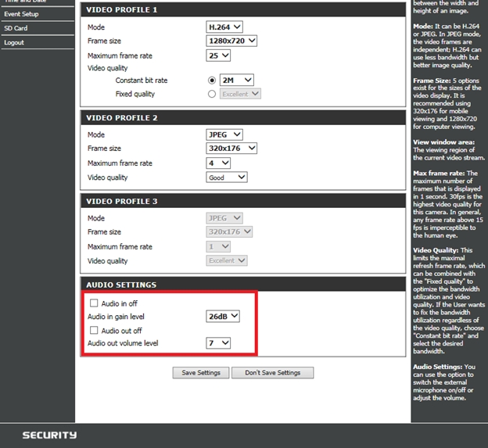This screenshot has height=448, width=488.
Task: Enable the Audio in off checkbox
Action: pyautogui.click(x=95, y=303)
